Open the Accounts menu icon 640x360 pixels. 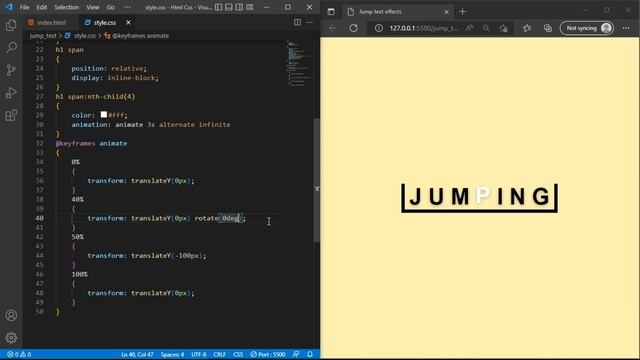click(11, 315)
